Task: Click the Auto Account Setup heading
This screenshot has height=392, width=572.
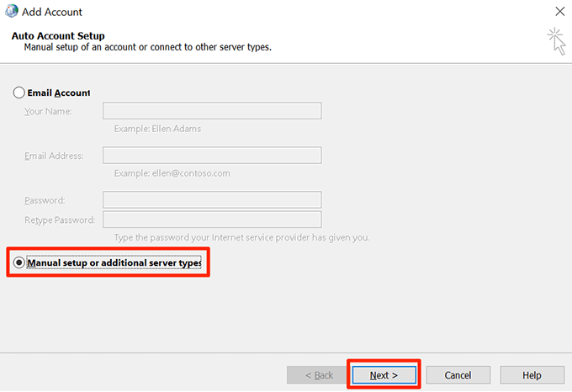Action: click(56, 36)
